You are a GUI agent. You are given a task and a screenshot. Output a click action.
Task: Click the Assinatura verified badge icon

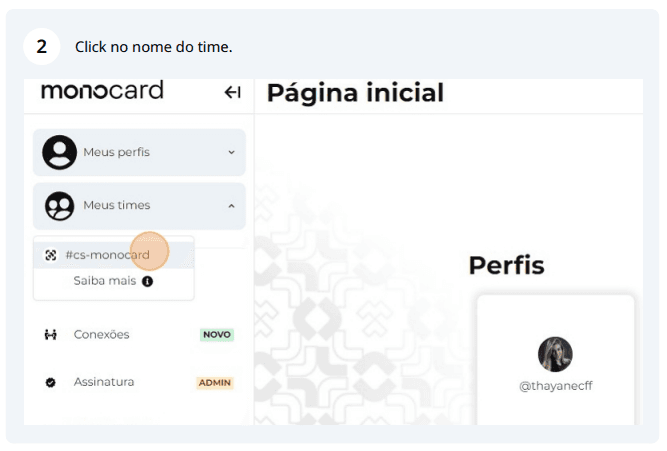pyautogui.click(x=50, y=382)
